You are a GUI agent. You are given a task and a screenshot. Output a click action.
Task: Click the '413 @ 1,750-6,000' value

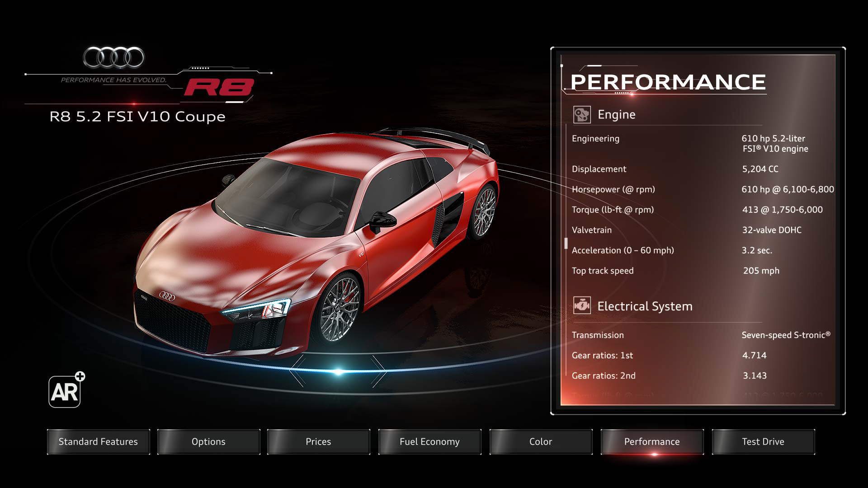click(x=782, y=210)
